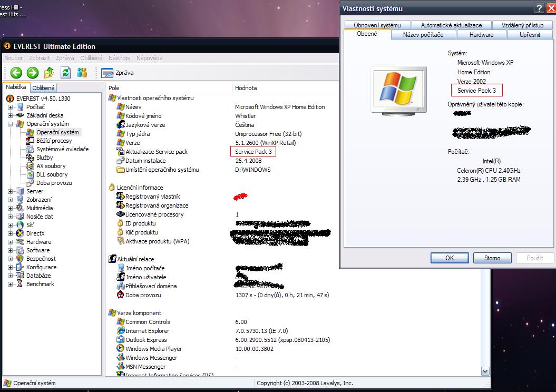Open DLL soubory tree item

(x=52, y=174)
